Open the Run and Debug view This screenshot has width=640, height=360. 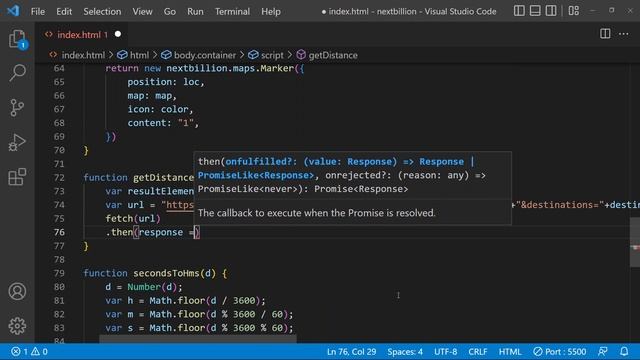coord(17,142)
